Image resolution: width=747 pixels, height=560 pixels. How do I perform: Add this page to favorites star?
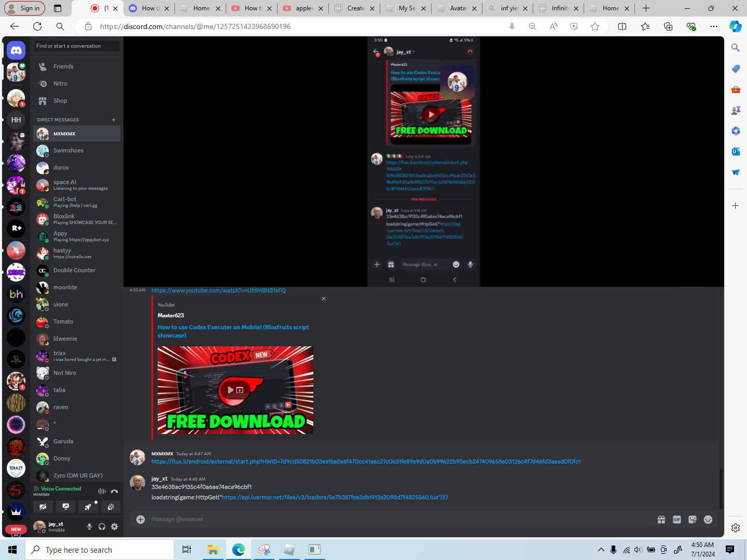595,26
